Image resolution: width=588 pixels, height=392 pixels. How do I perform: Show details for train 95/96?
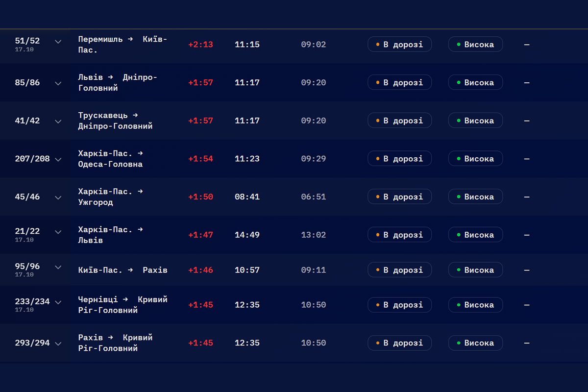coord(58,267)
